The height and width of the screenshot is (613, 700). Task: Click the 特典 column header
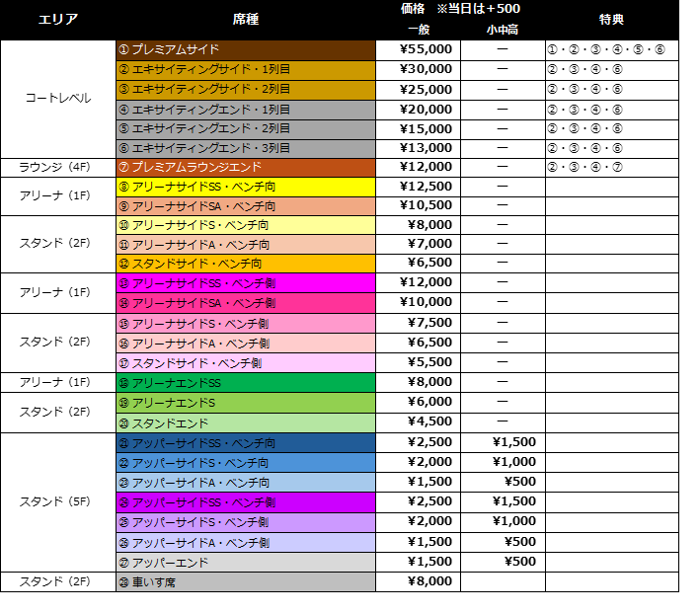click(x=611, y=19)
